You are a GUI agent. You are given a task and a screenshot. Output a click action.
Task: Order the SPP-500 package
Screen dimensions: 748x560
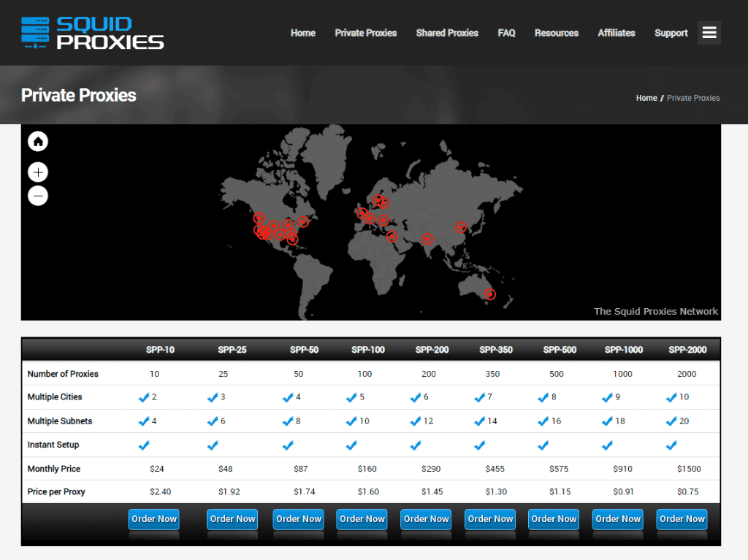coord(554,519)
